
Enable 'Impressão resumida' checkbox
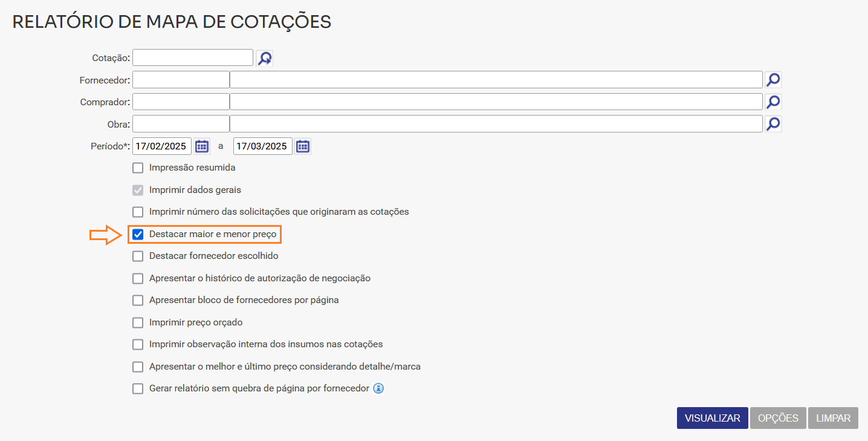point(138,168)
